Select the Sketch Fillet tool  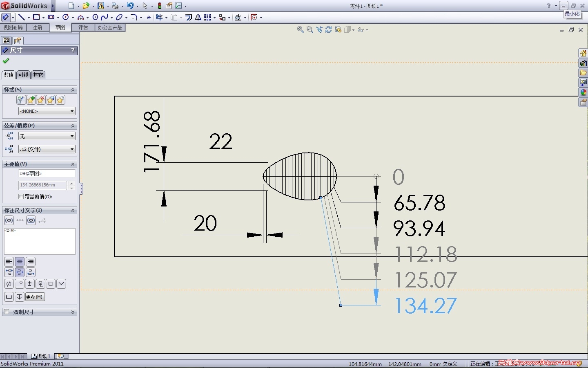[x=134, y=17]
